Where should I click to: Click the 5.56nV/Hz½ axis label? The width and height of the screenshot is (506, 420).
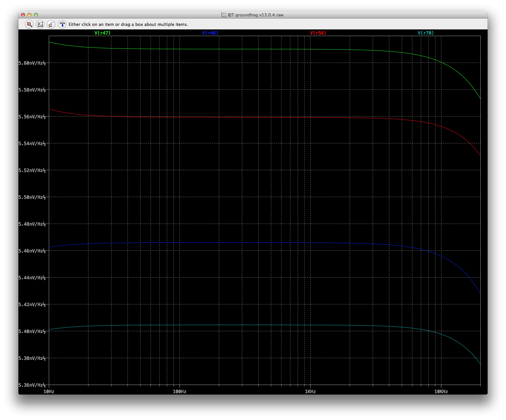click(32, 117)
